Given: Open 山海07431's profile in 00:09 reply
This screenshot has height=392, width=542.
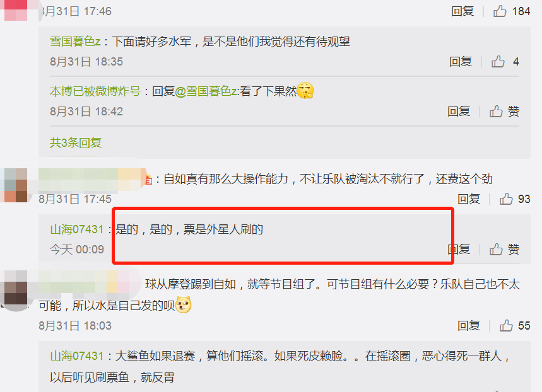Looking at the screenshot, I should pyautogui.click(x=77, y=229).
